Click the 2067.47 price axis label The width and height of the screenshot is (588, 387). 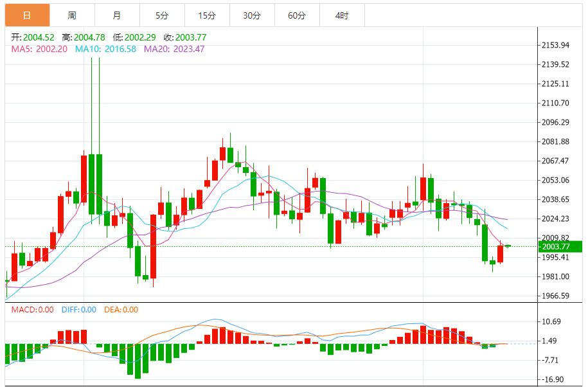[555, 161]
